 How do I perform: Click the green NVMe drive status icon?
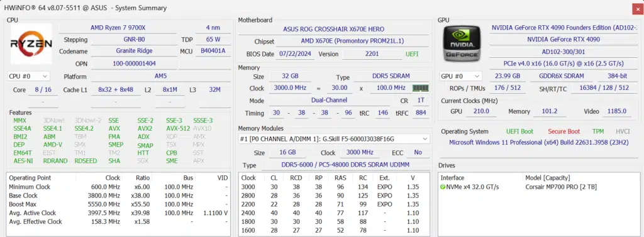[443, 187]
